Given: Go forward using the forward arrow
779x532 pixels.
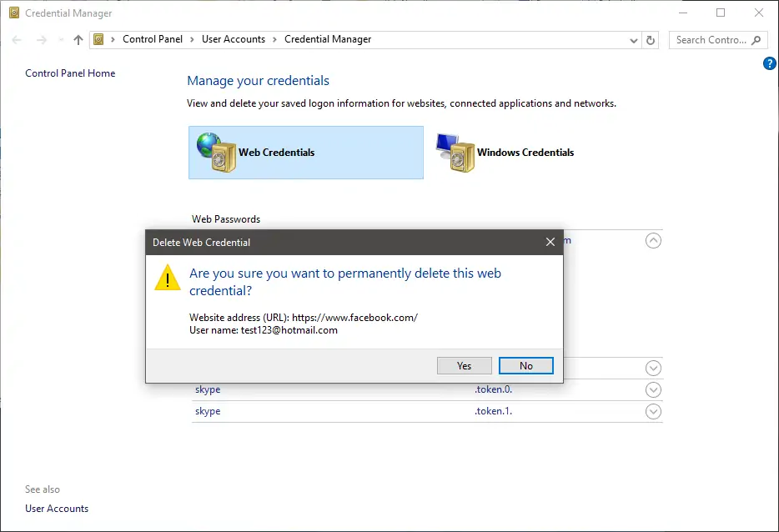Looking at the screenshot, I should tap(42, 40).
